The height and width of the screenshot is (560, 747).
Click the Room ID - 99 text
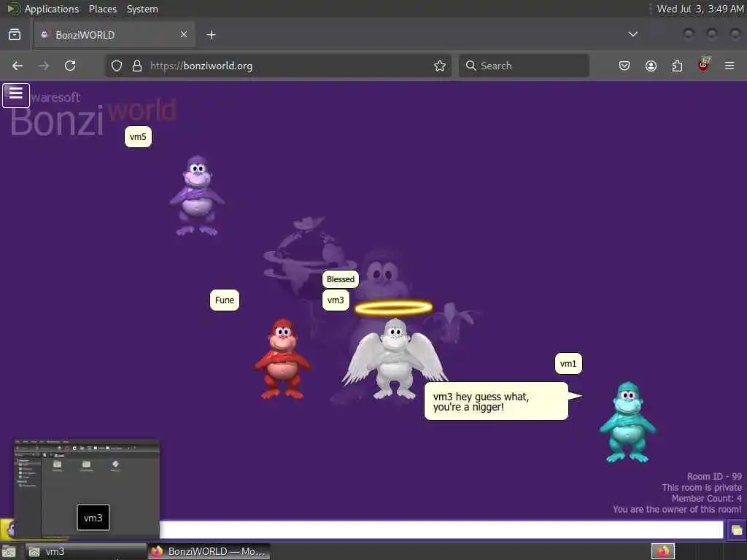tap(714, 476)
